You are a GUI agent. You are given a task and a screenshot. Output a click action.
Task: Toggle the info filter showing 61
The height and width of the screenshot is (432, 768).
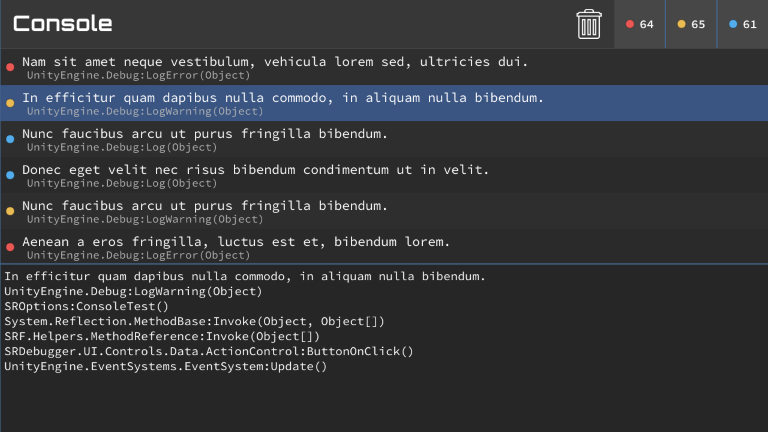coord(743,24)
